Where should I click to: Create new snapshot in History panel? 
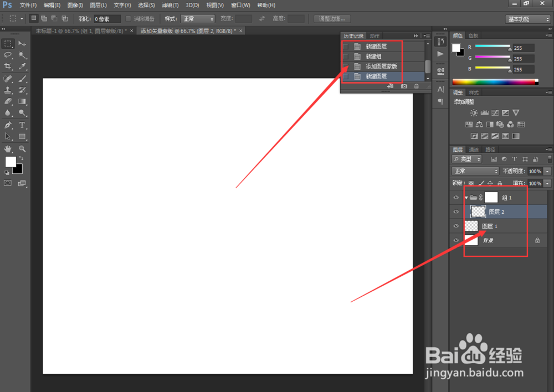pyautogui.click(x=404, y=86)
